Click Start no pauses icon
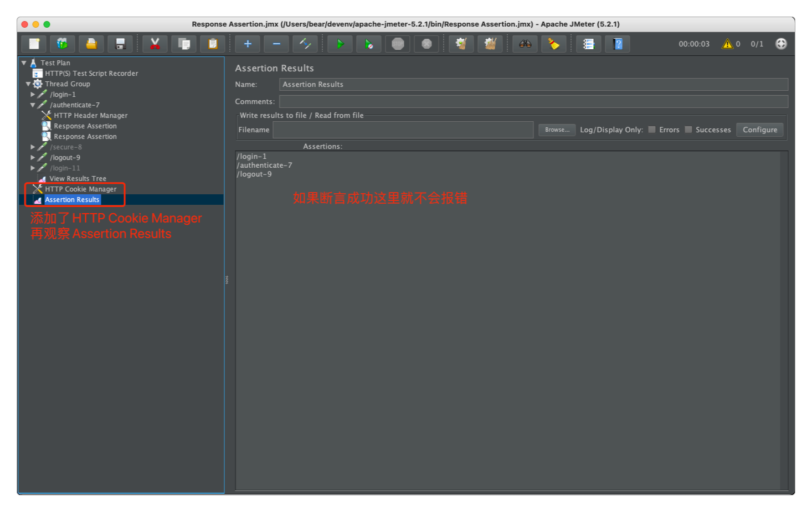The height and width of the screenshot is (512, 812). point(369,44)
